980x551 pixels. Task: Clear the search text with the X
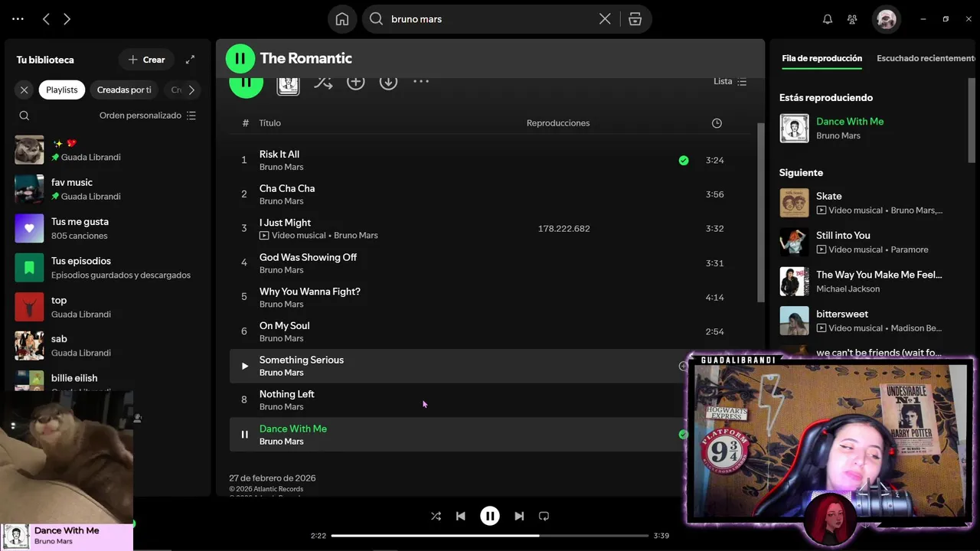[605, 19]
